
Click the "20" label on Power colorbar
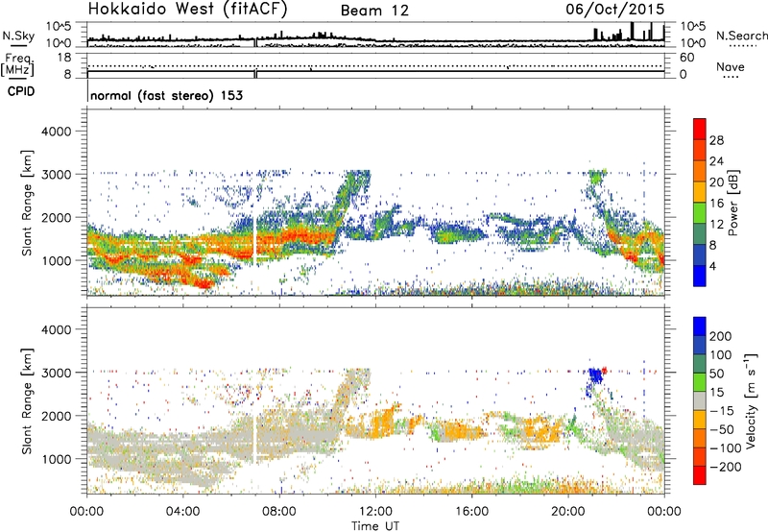(x=716, y=182)
